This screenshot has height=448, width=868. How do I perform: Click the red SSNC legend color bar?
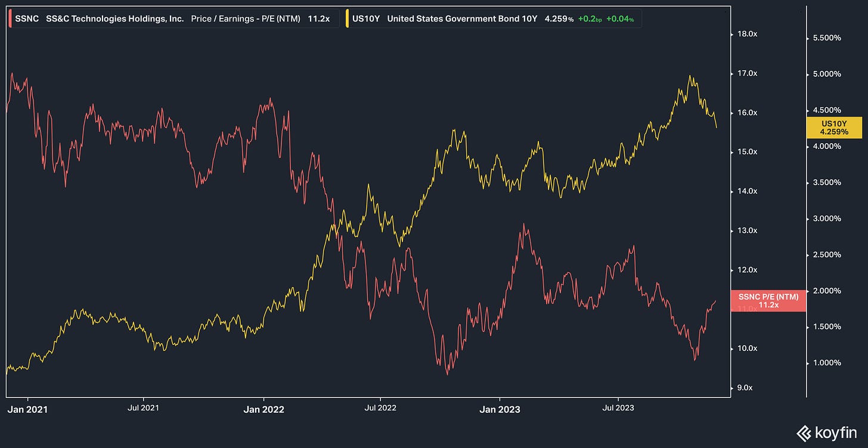coord(9,18)
